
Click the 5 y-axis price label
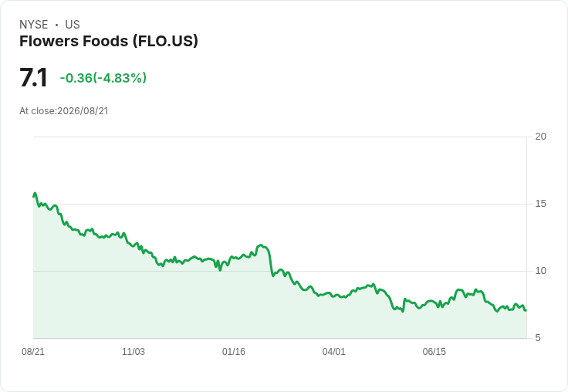pos(538,338)
